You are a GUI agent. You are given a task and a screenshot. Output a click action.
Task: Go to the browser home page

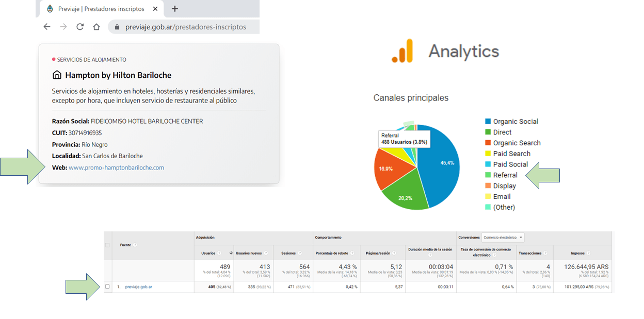pyautogui.click(x=96, y=27)
